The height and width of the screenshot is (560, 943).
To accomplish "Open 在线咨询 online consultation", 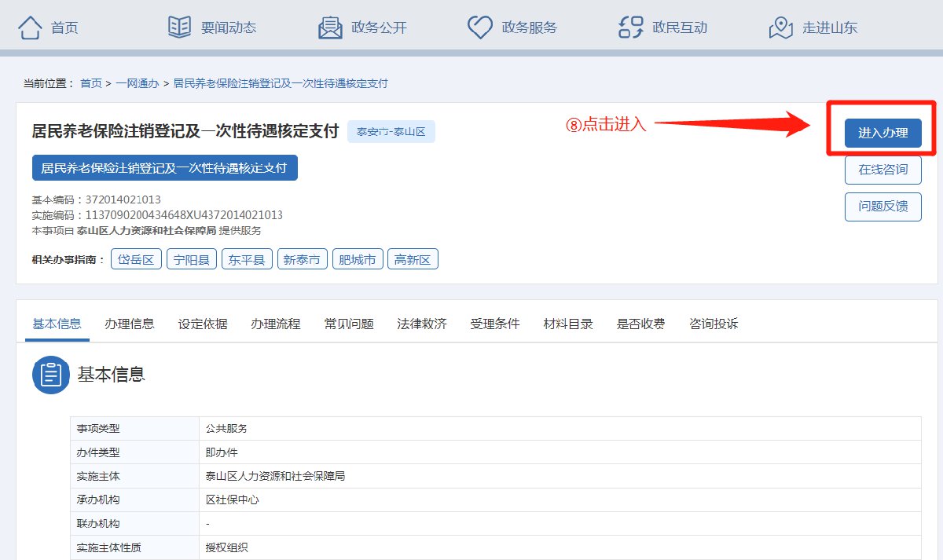I will coord(882,170).
